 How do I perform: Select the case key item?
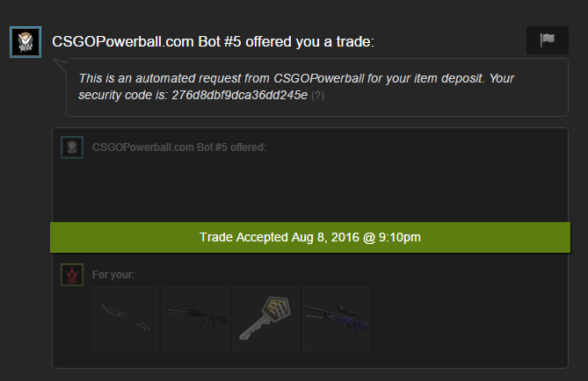(x=266, y=320)
